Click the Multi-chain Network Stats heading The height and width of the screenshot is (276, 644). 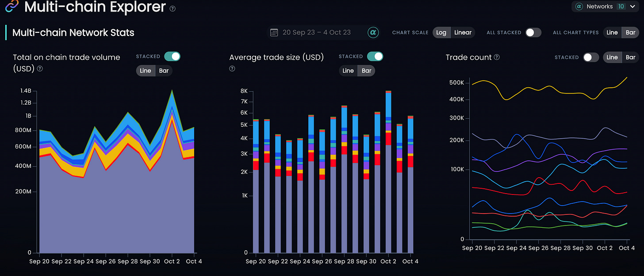pos(73,32)
